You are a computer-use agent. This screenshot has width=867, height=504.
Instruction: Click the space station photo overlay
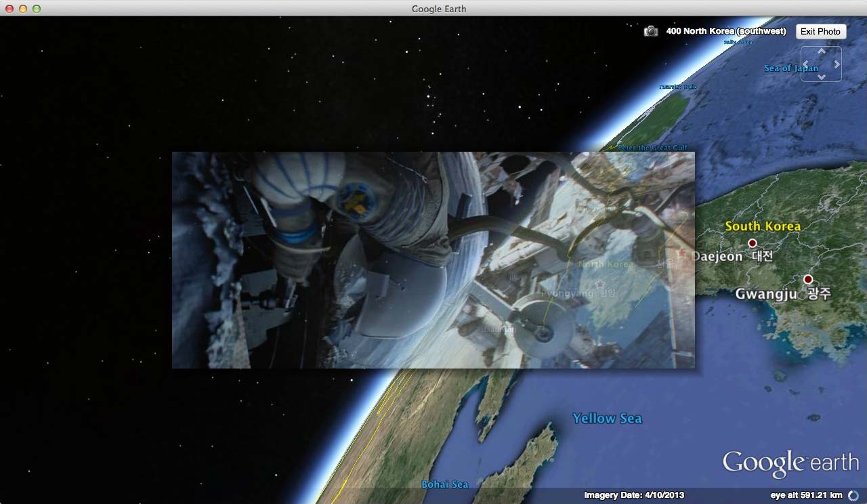tap(433, 260)
